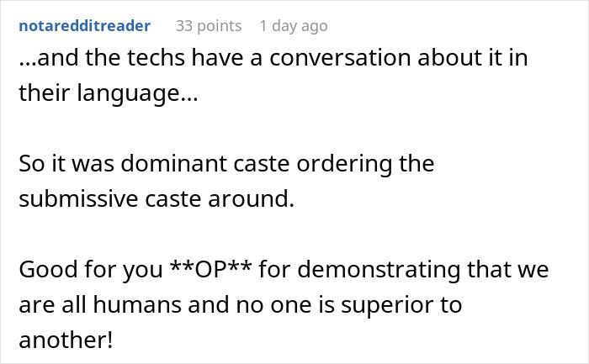This screenshot has height=364, width=589.
Task: Click the "1 day ago" timestamp
Action: pyautogui.click(x=293, y=26)
